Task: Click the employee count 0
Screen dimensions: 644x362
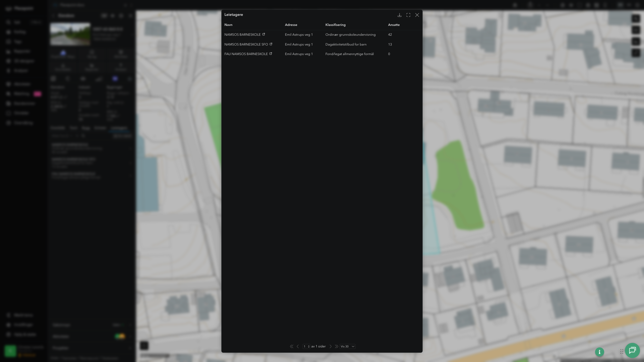Action: (389, 54)
